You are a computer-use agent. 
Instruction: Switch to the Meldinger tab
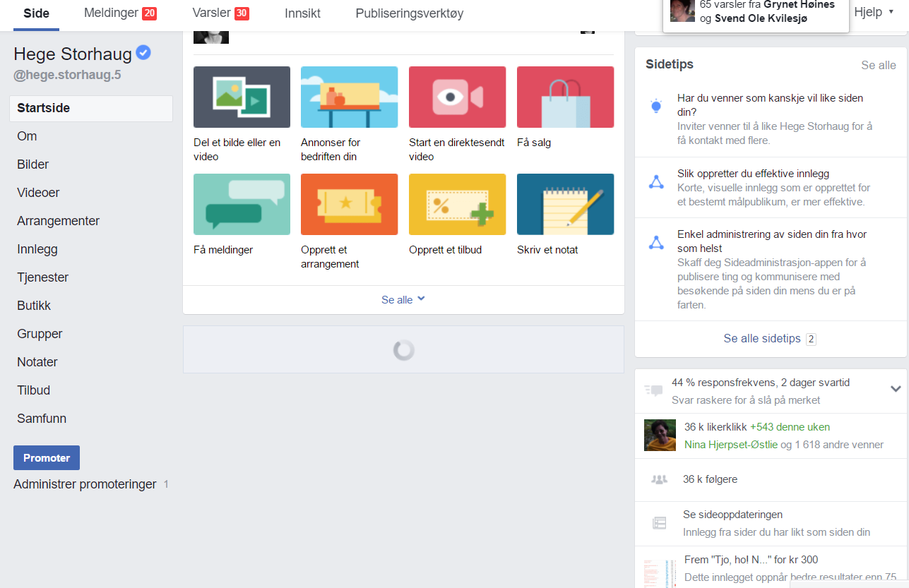[119, 13]
